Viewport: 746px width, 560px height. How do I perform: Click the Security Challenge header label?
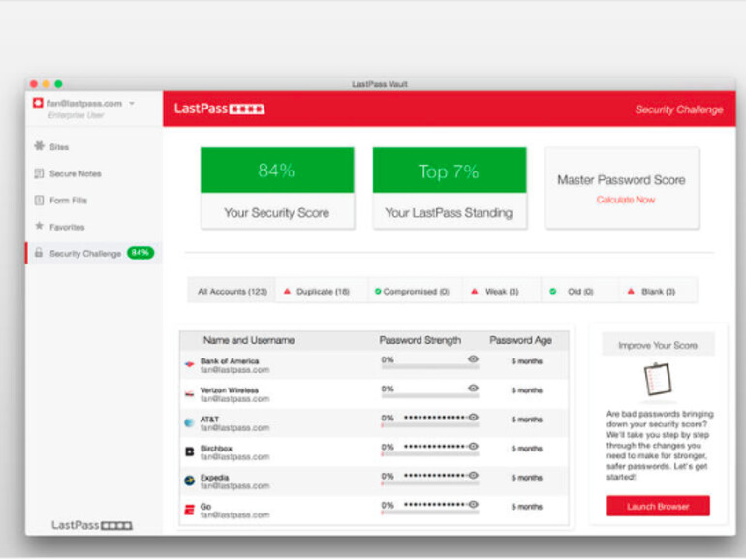(679, 109)
